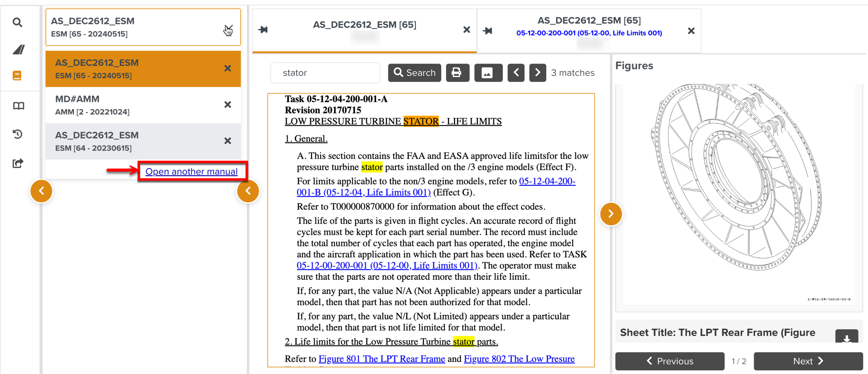Select the aircraft tail icon in the sidebar
Screen dimensions: 868x374
point(18,50)
